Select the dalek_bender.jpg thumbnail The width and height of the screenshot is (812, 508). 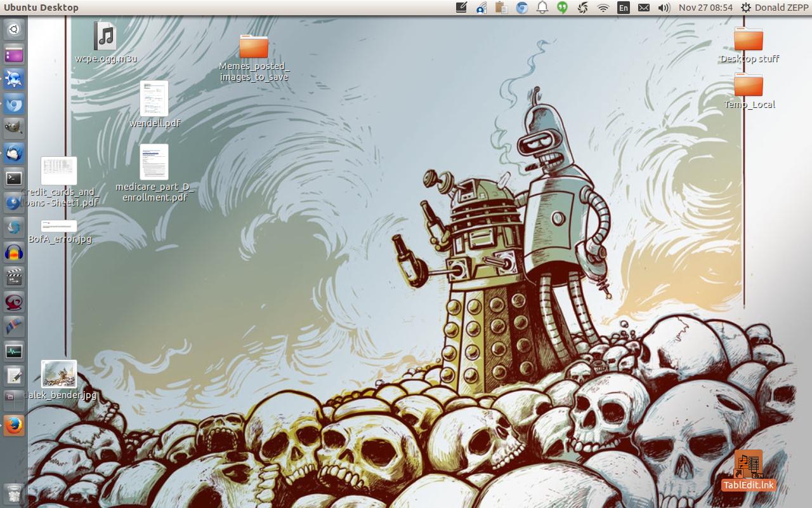(x=59, y=374)
